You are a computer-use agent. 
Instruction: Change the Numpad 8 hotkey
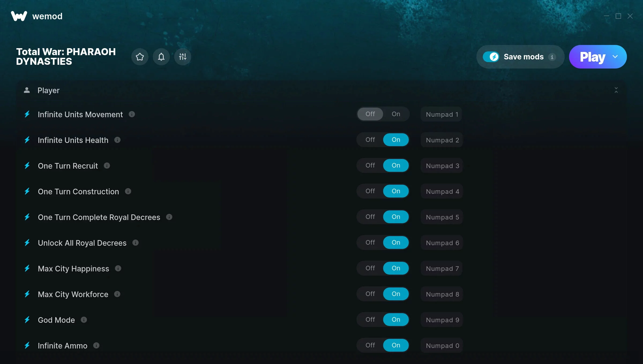pos(442,294)
